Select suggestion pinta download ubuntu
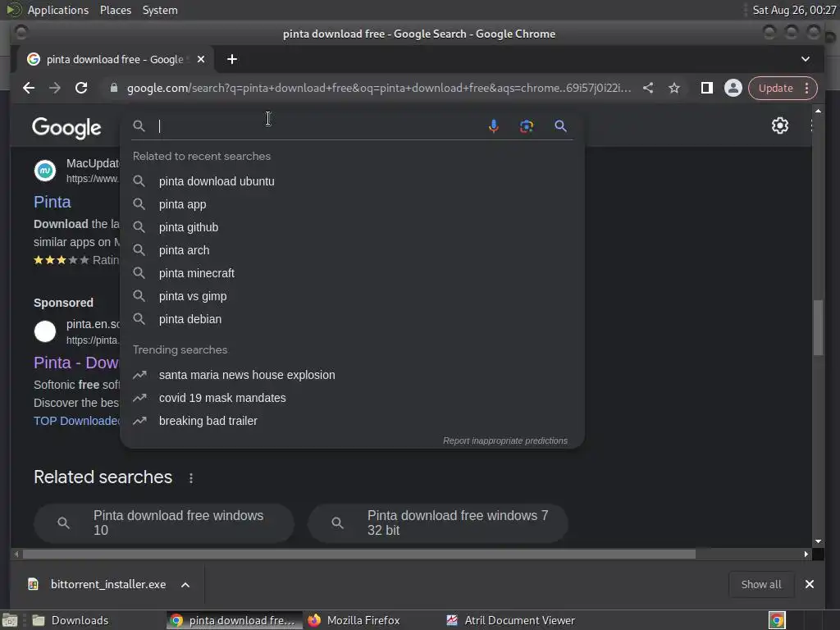 [x=352, y=181]
